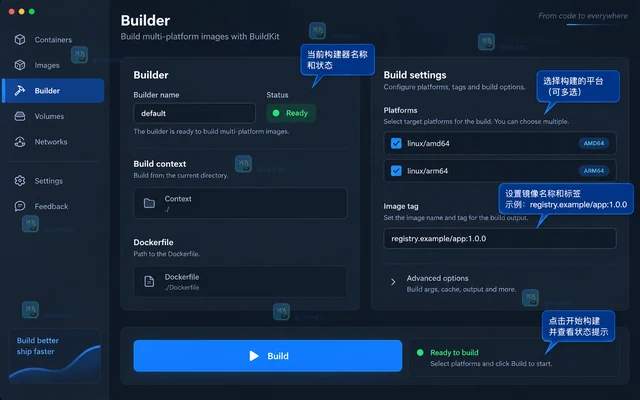Close the window with the red button
640x400 pixels.
pos(11,11)
